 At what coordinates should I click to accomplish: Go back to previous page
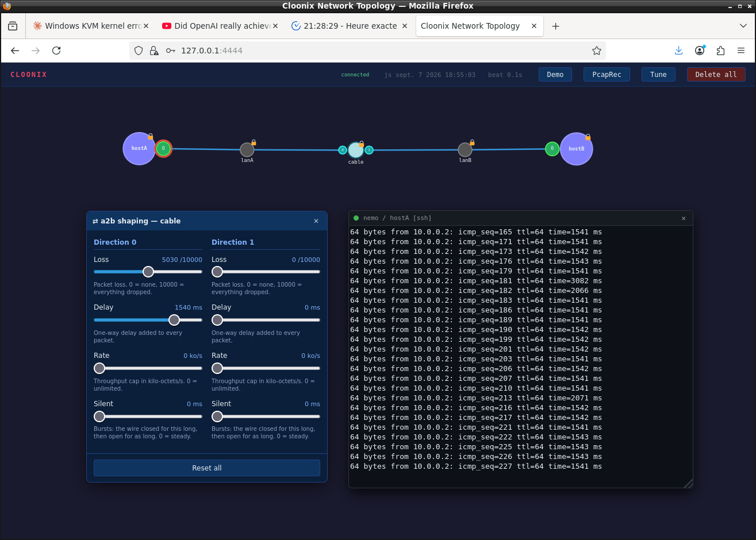point(15,51)
